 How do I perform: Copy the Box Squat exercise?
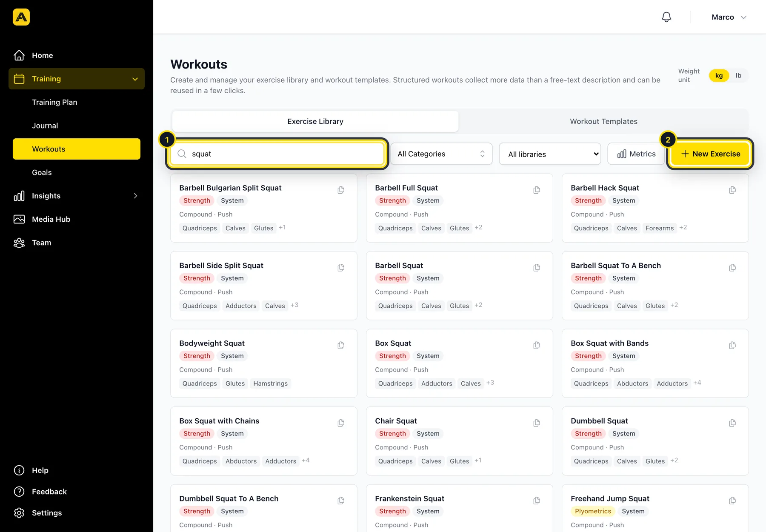537,345
